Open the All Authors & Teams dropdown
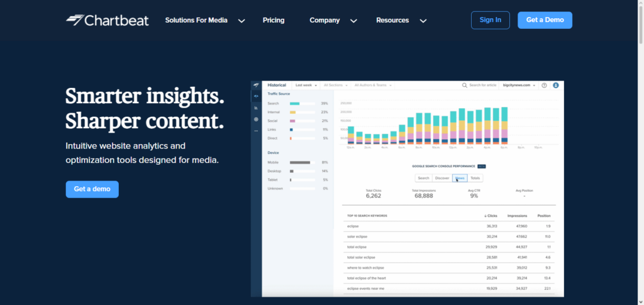644x305 pixels. point(372,86)
